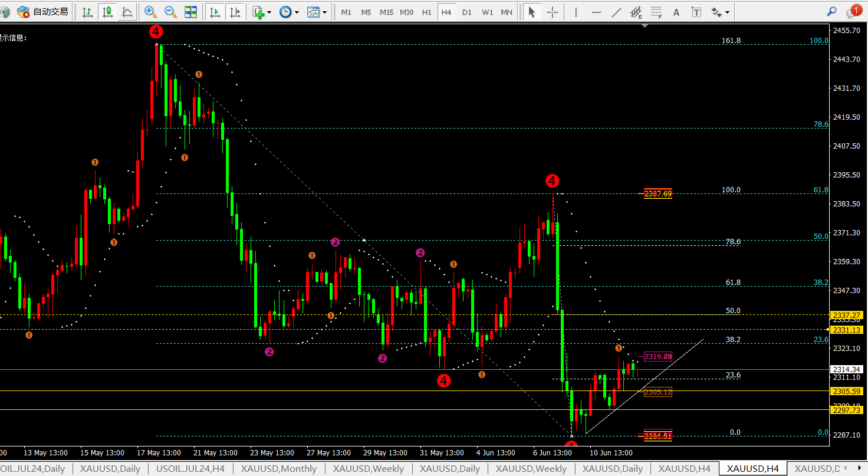
Task: Tile chart windows with the grid icon
Action: pos(190,12)
